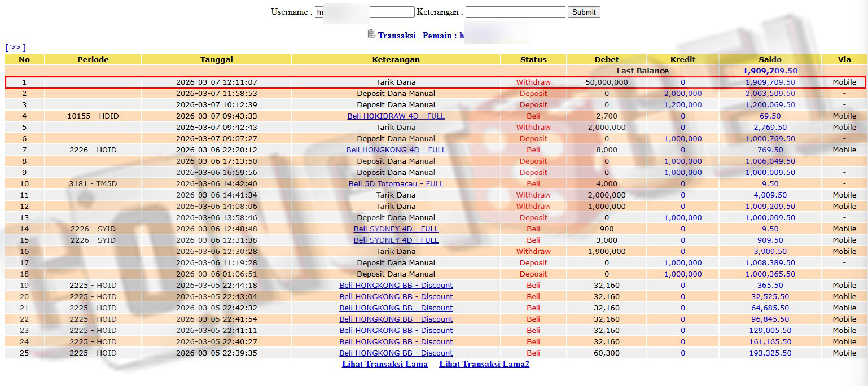The width and height of the screenshot is (868, 386).
Task: Click the Status column header
Action: [x=533, y=59]
